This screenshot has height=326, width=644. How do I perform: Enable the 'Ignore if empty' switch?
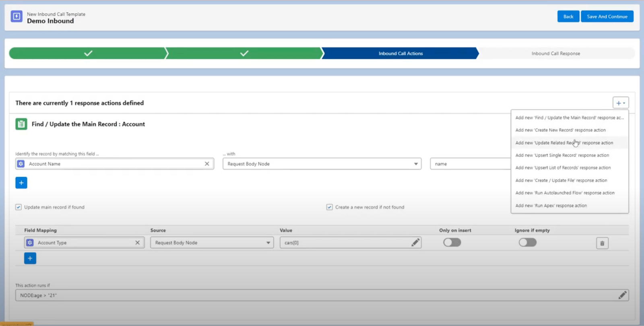[528, 242]
